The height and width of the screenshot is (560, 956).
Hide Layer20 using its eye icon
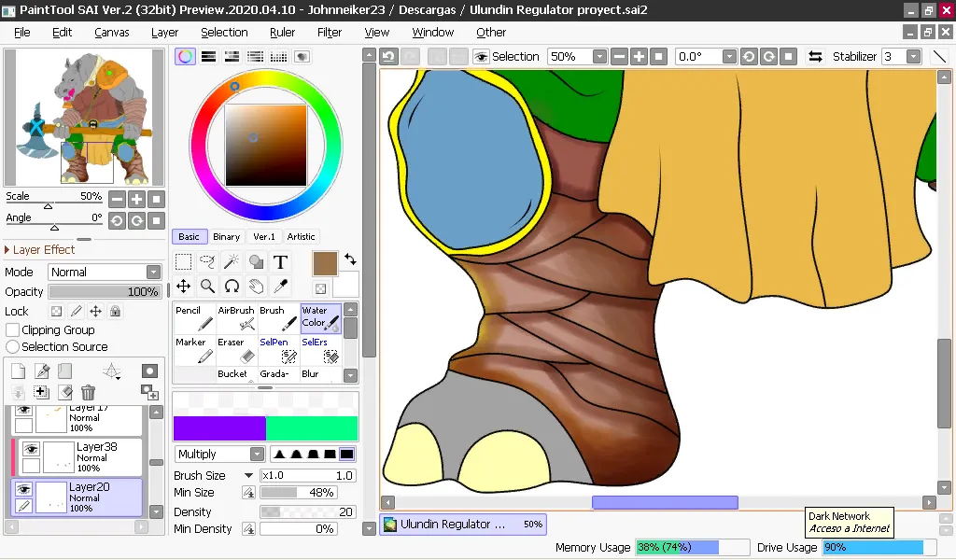pyautogui.click(x=23, y=489)
